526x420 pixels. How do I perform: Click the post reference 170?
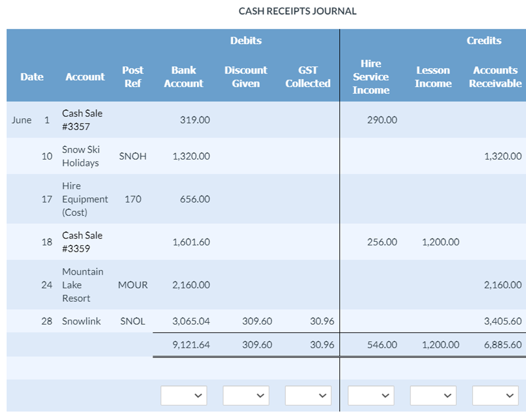coord(133,199)
